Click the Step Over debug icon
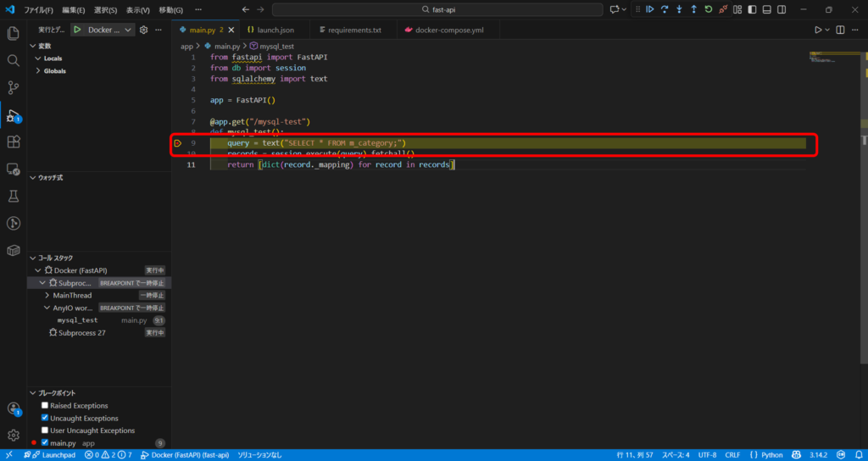Image resolution: width=868 pixels, height=461 pixels. pyautogui.click(x=665, y=9)
